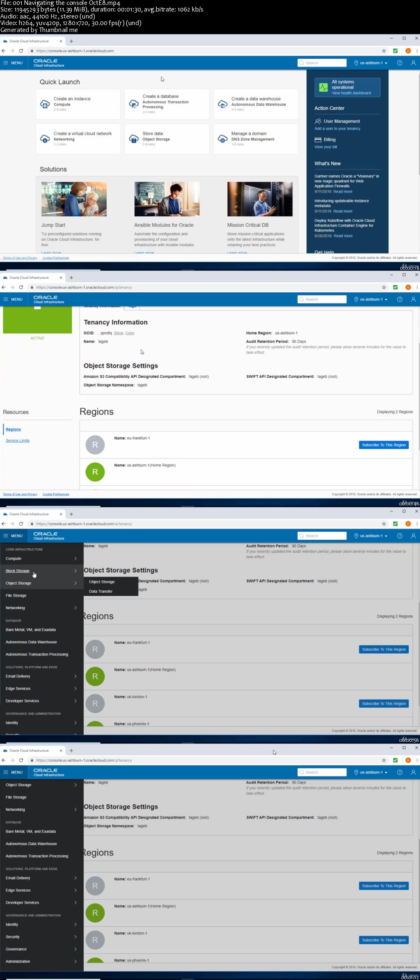Click the Show link next to OCID

(x=119, y=333)
